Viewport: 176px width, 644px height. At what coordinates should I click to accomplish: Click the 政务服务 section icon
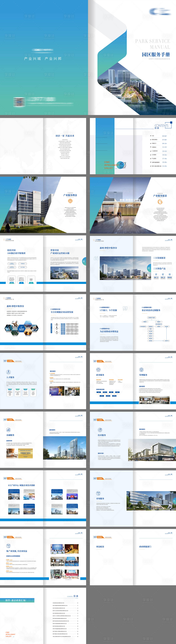[x=98, y=370]
